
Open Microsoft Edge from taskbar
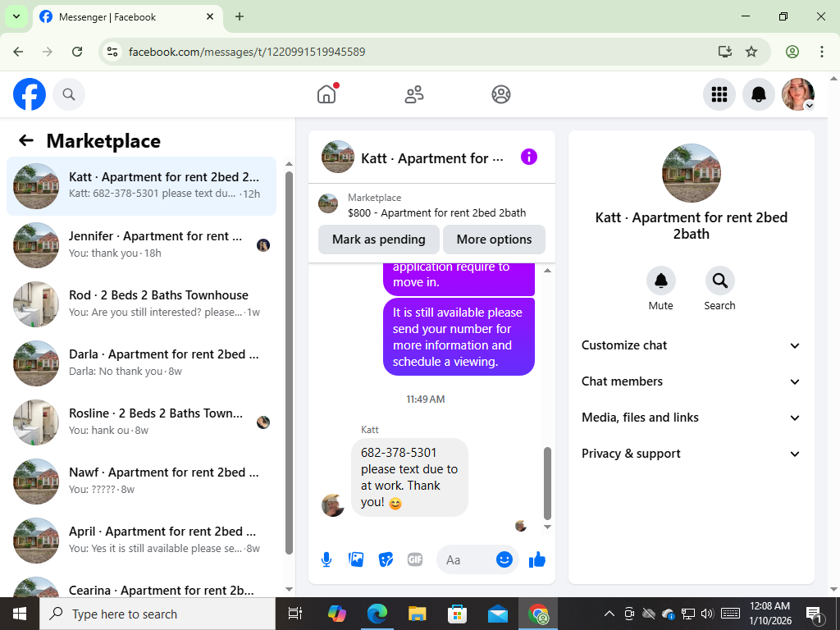click(377, 614)
